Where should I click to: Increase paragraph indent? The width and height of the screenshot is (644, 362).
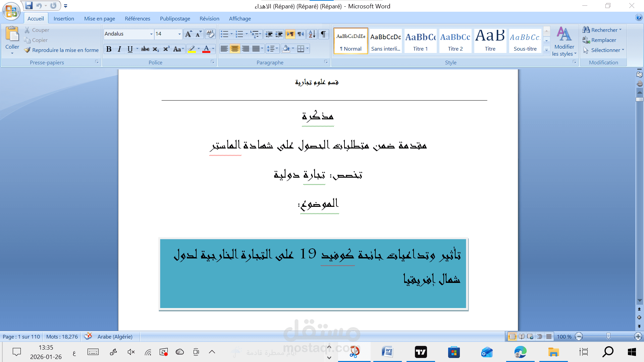279,34
